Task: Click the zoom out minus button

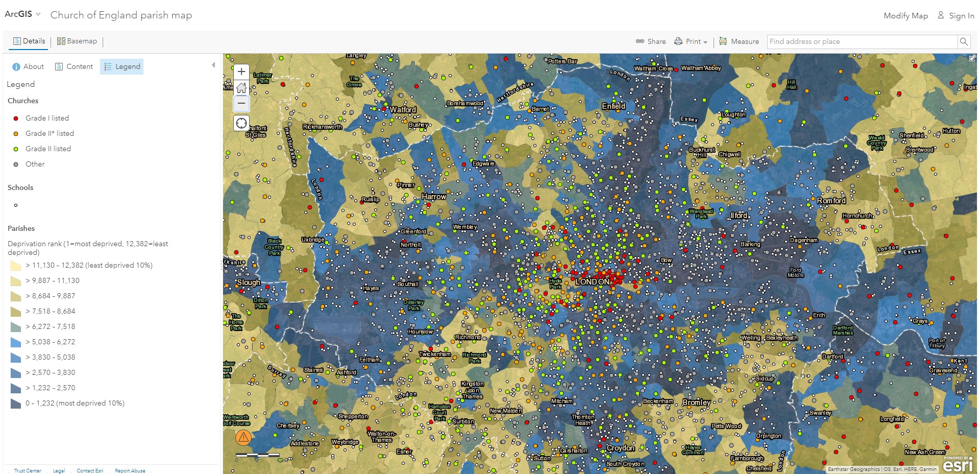Action: tap(241, 103)
